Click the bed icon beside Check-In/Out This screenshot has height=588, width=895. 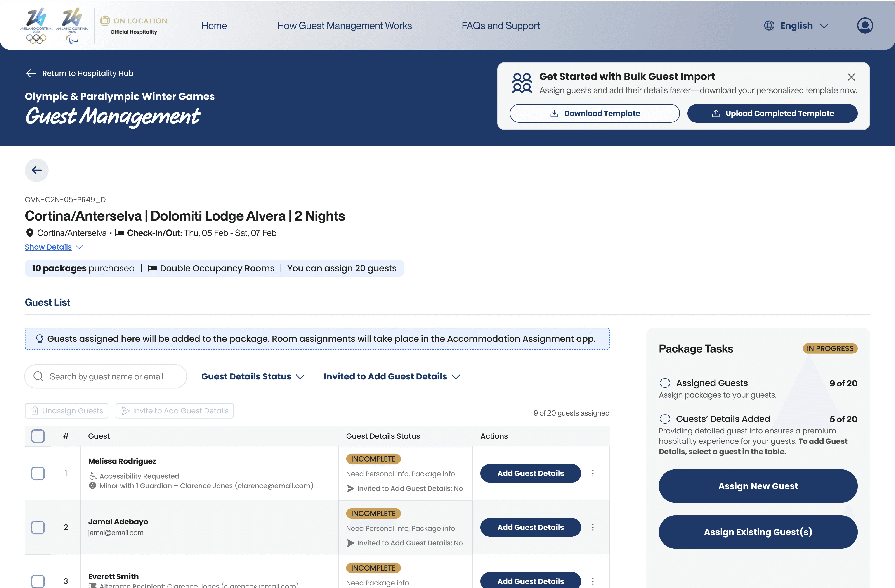(120, 233)
